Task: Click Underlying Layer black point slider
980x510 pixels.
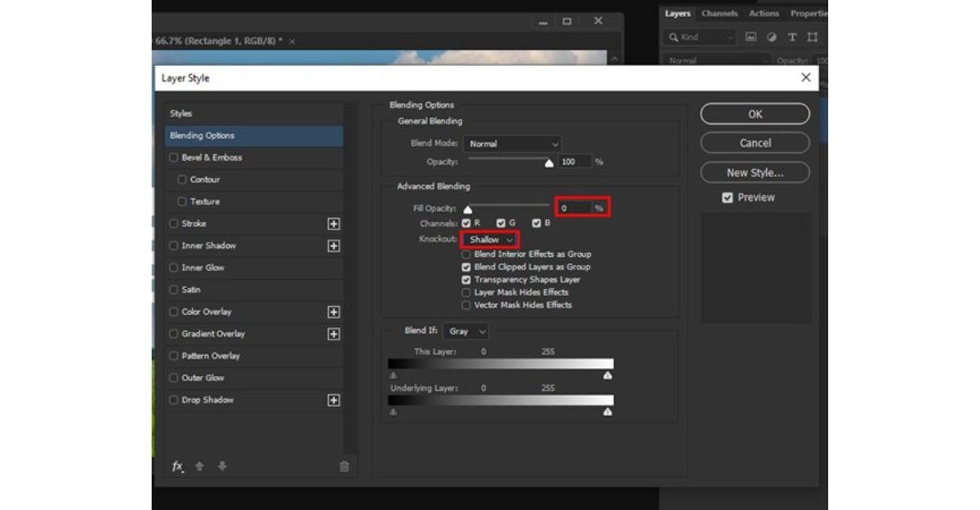Action: (393, 412)
